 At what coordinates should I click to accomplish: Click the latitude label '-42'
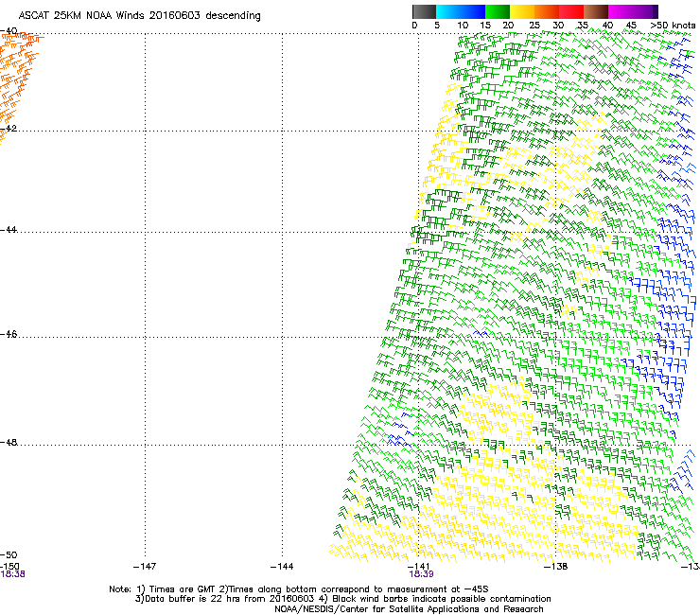pyautogui.click(x=9, y=128)
